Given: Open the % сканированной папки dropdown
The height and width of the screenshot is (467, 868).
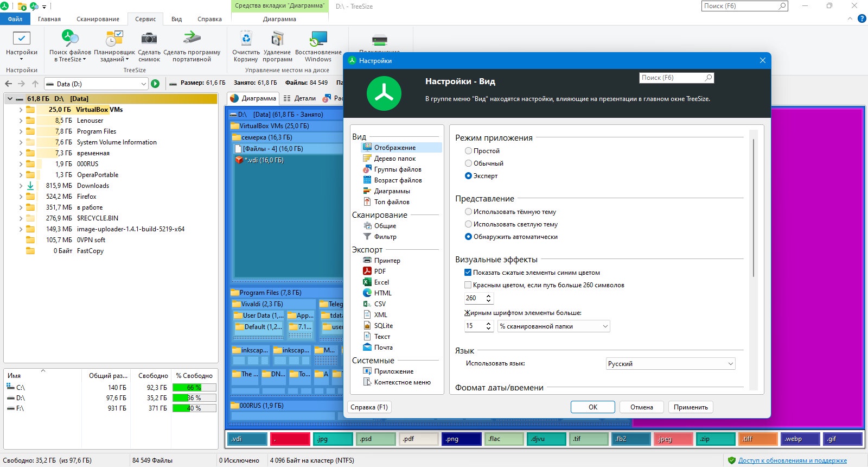Looking at the screenshot, I should click(x=554, y=326).
